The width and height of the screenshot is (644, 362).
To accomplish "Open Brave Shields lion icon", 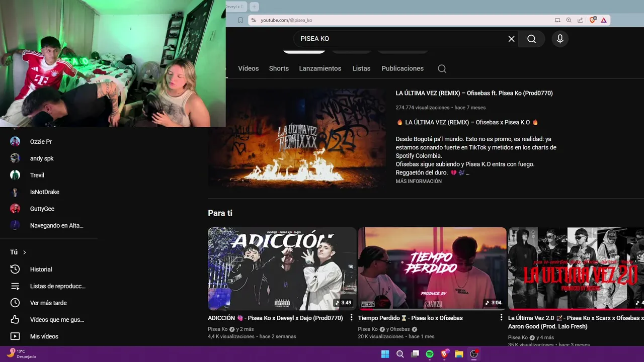I will [x=592, y=20].
